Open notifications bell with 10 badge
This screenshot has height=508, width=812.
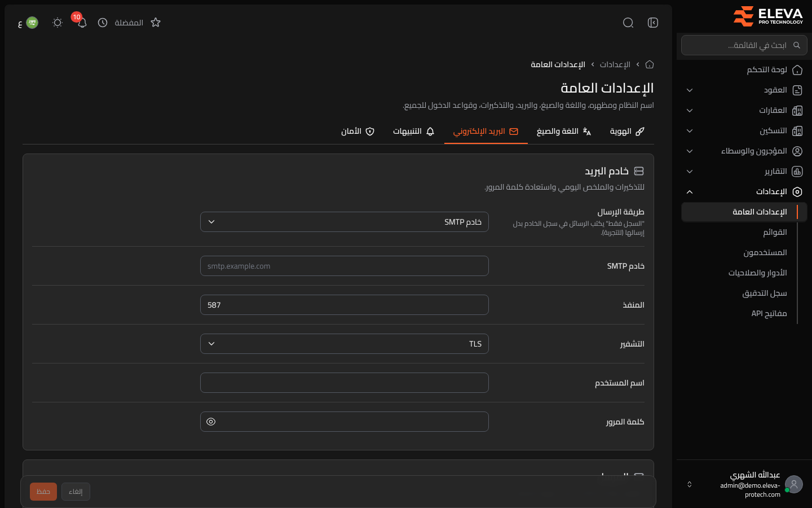click(82, 23)
